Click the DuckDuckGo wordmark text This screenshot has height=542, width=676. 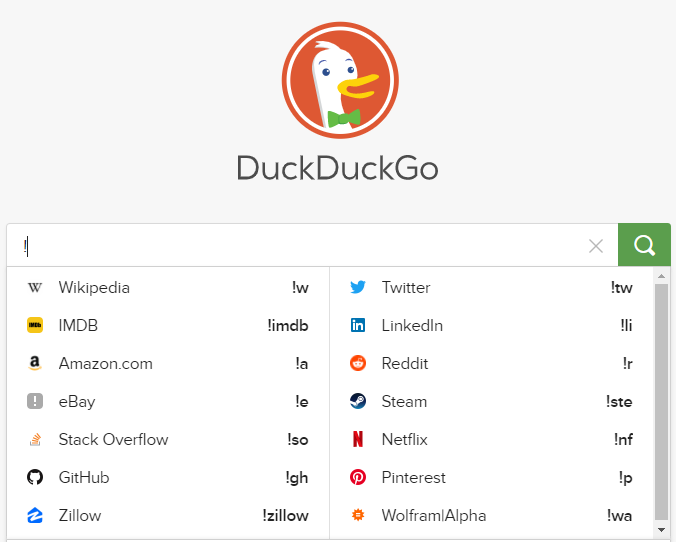click(x=338, y=168)
